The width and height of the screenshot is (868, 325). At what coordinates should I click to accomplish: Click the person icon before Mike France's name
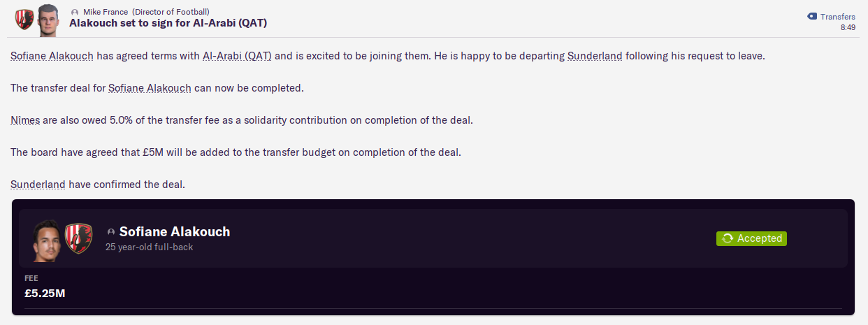(x=75, y=12)
